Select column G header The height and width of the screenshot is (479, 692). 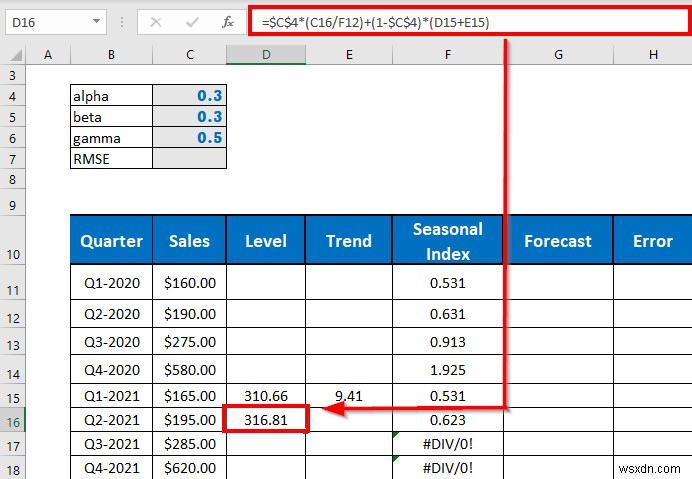(558, 55)
